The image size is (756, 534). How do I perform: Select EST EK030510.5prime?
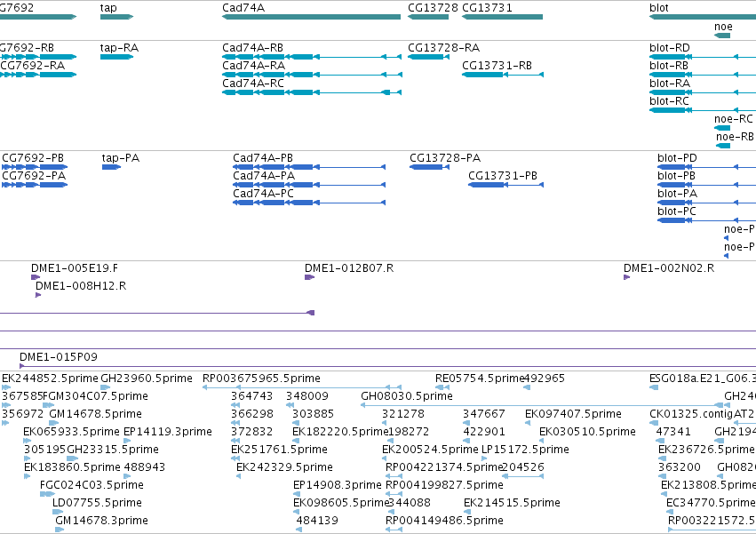pyautogui.click(x=587, y=431)
